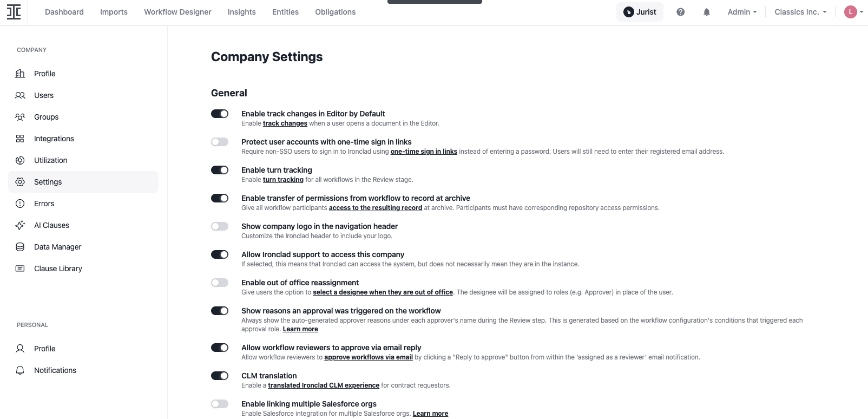Toggle CLM translation switch off
The image size is (868, 419).
click(220, 376)
